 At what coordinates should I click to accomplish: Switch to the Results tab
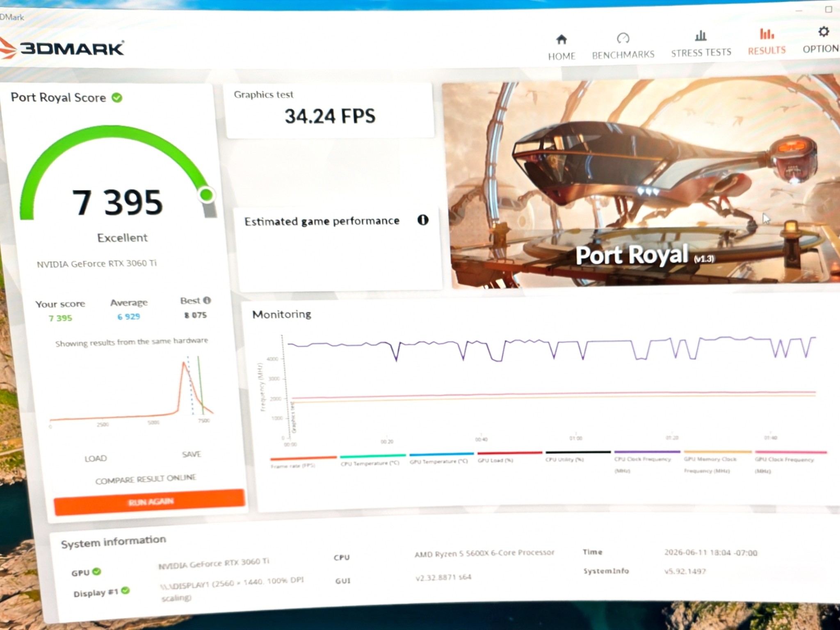coord(767,41)
